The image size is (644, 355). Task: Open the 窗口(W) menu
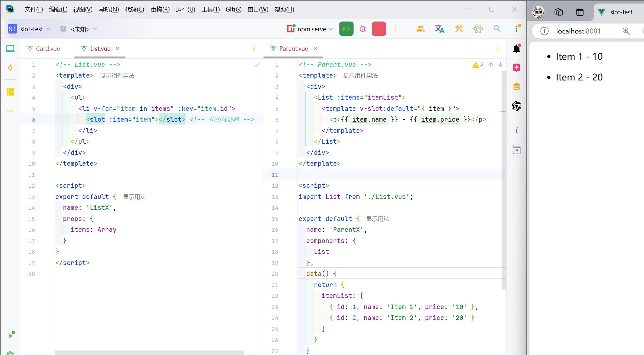pyautogui.click(x=258, y=10)
